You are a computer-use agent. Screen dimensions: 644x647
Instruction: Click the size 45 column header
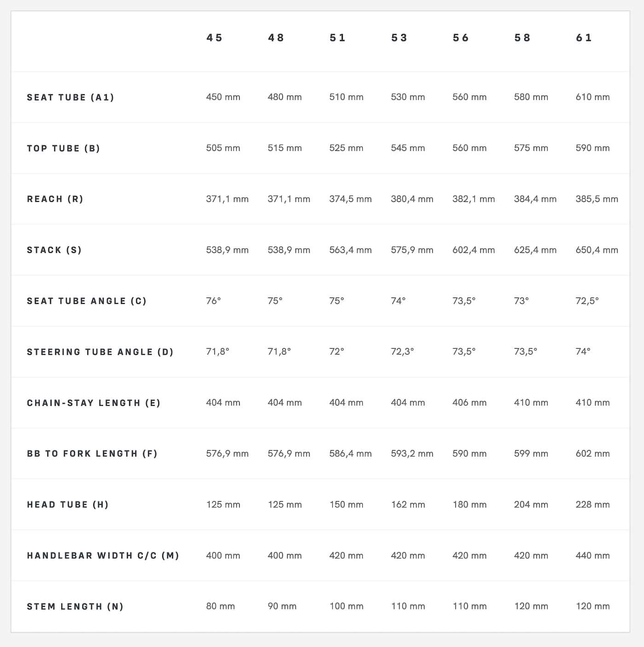[214, 38]
